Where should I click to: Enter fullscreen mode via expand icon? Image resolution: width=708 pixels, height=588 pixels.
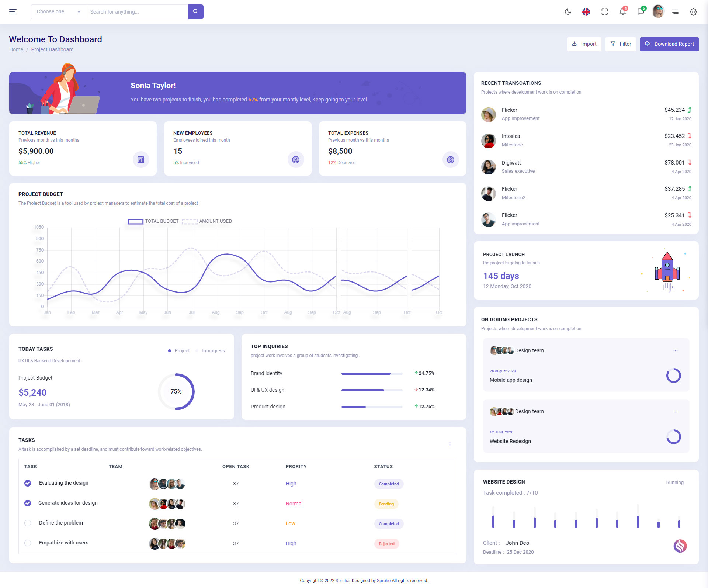coord(604,12)
